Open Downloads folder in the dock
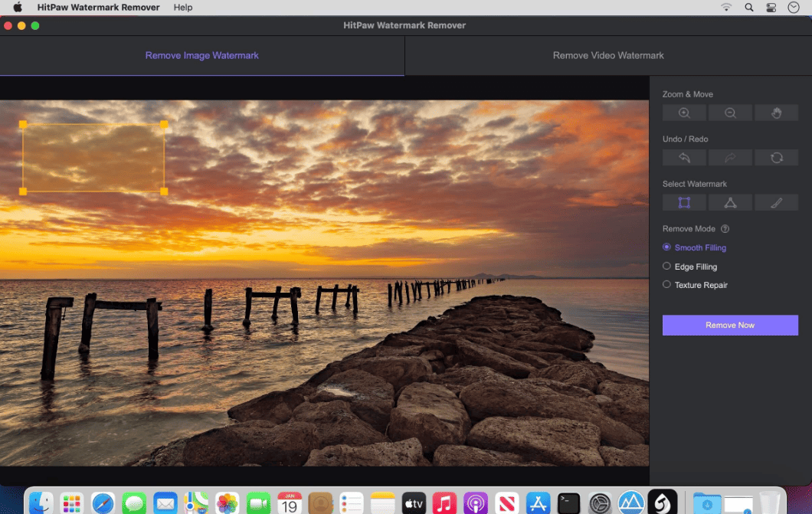 (x=707, y=503)
